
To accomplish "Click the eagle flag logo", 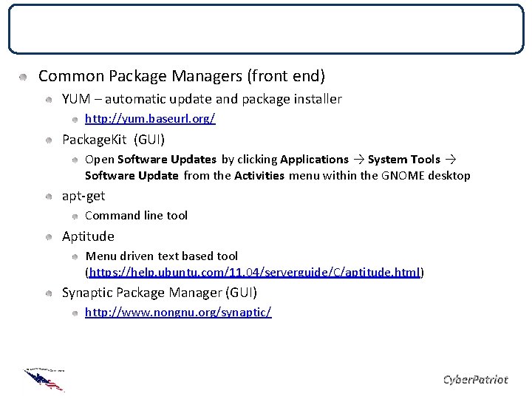I will click(x=44, y=380).
